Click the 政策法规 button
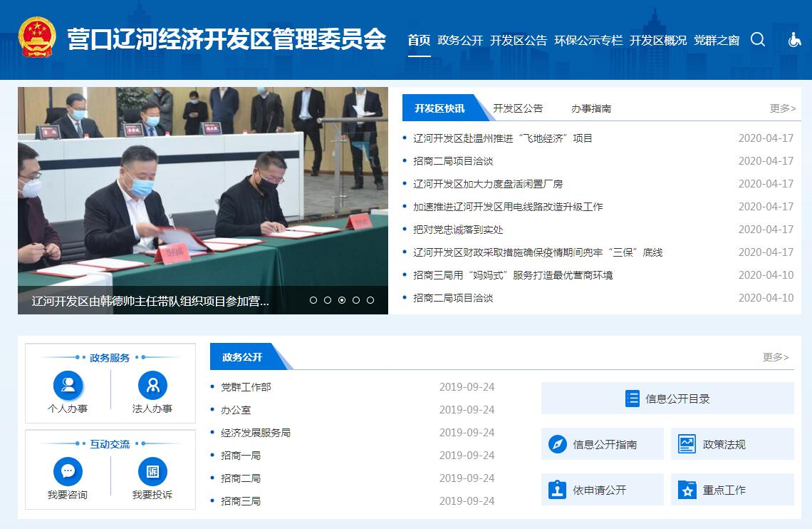 (x=732, y=444)
